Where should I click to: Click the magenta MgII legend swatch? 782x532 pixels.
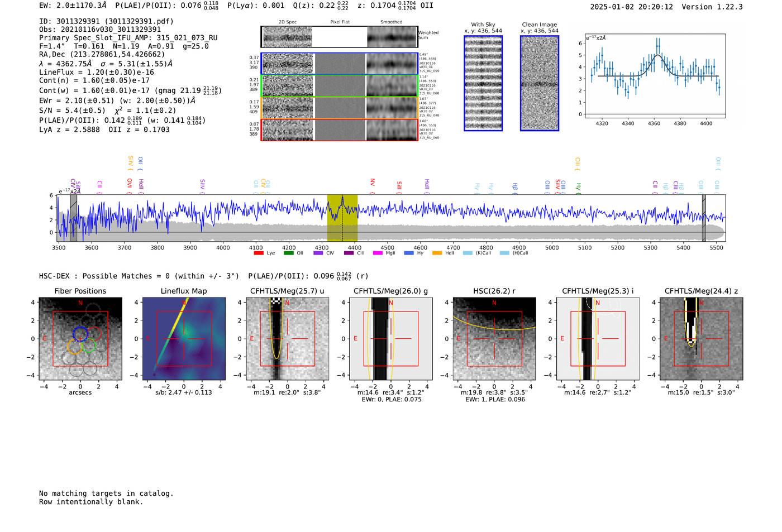tap(378, 253)
